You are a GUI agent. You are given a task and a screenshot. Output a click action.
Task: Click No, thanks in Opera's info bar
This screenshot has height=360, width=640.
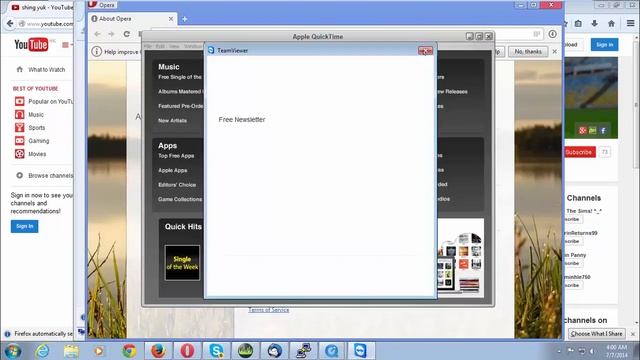pyautogui.click(x=528, y=51)
